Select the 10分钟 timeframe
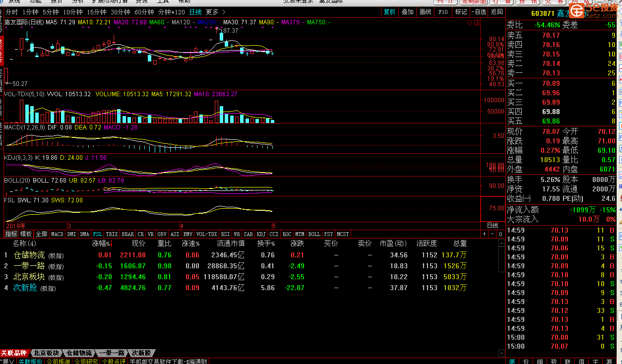 tap(72, 12)
